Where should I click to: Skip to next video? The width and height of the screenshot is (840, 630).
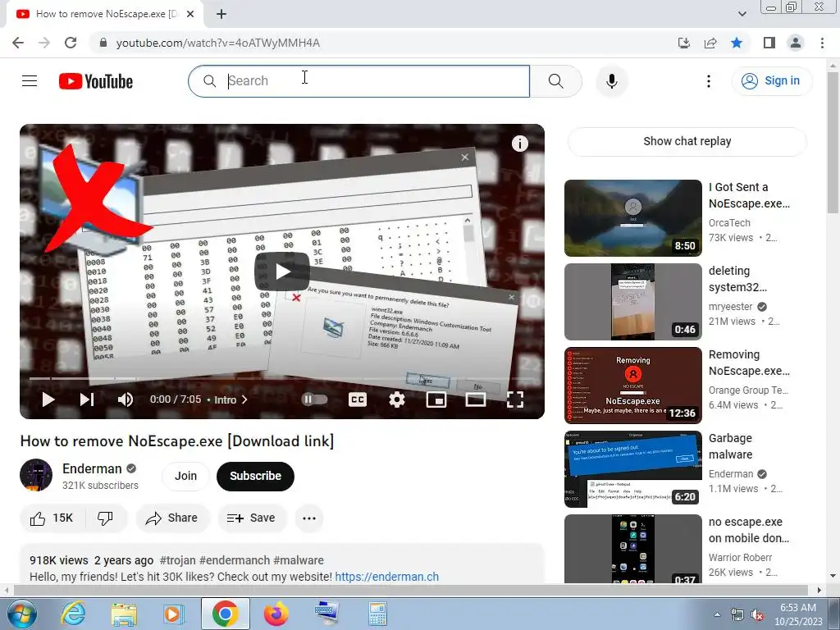(x=87, y=399)
